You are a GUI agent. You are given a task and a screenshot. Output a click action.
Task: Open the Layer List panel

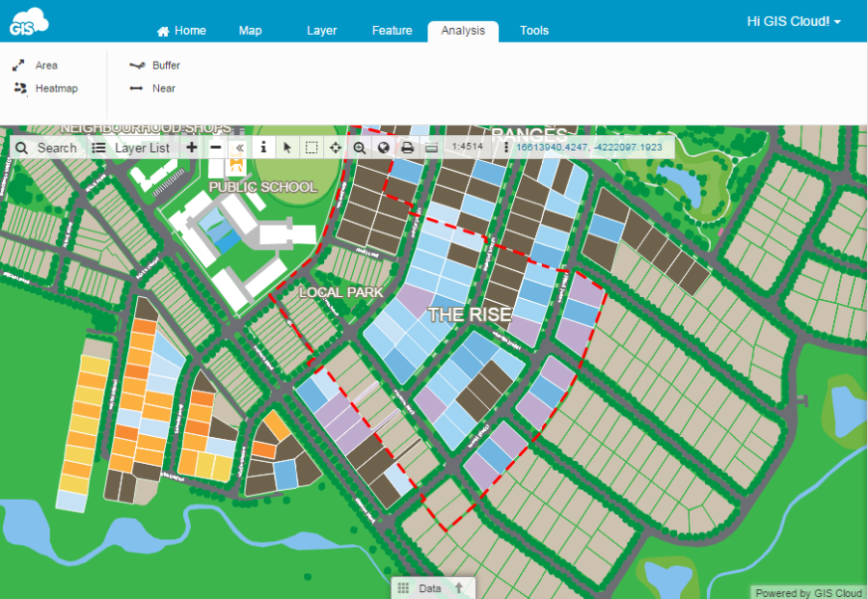click(x=131, y=148)
